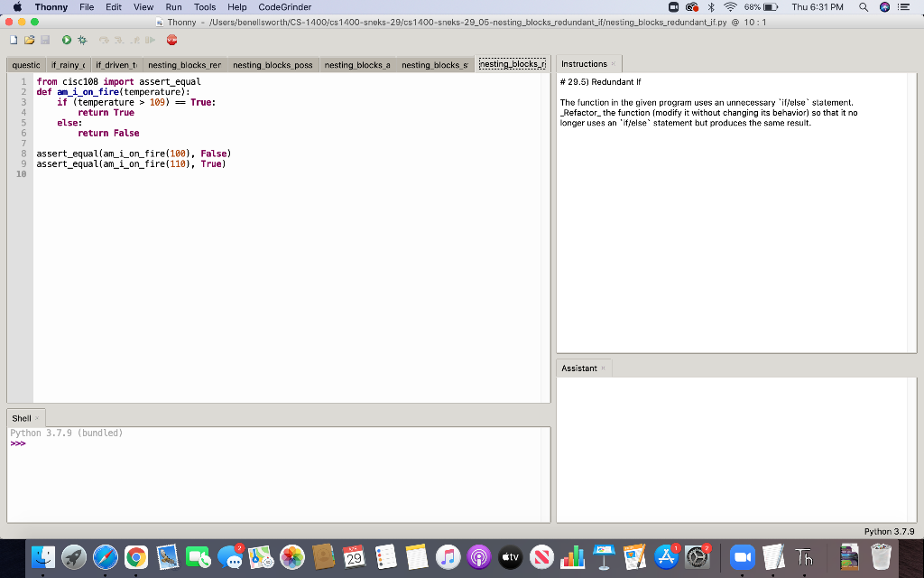Click the '# 29.5) Redundant If' heading

[x=600, y=82]
